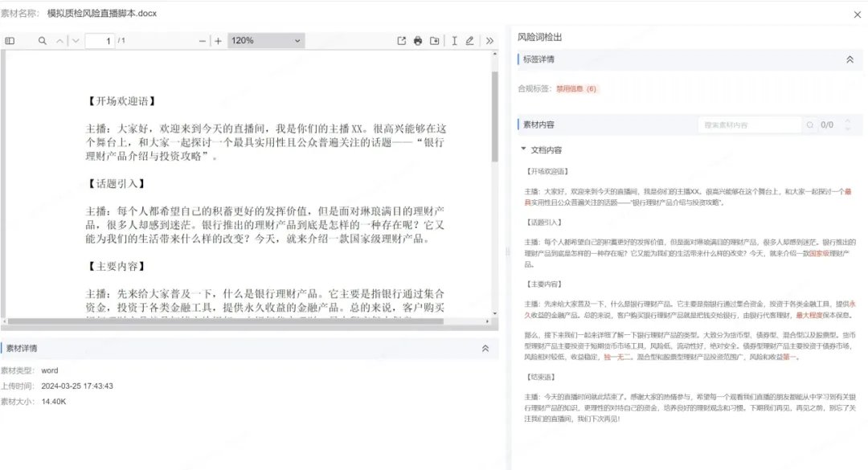
Task: Click the 禁用信息 (6) compliance tag
Action: [x=576, y=88]
